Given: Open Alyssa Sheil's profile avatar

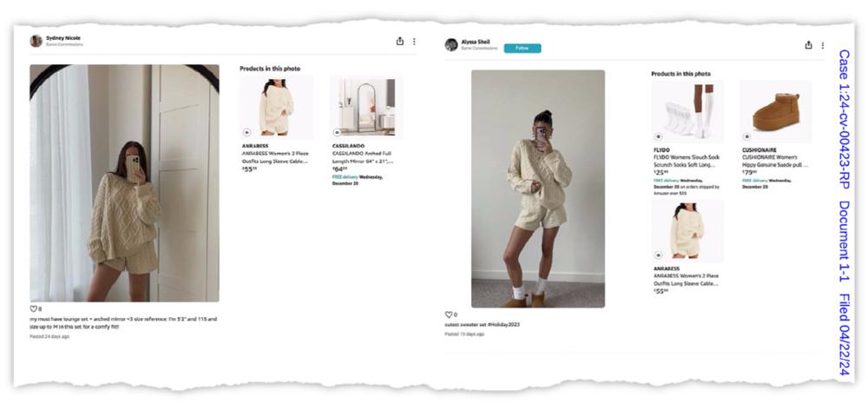Looking at the screenshot, I should [451, 45].
